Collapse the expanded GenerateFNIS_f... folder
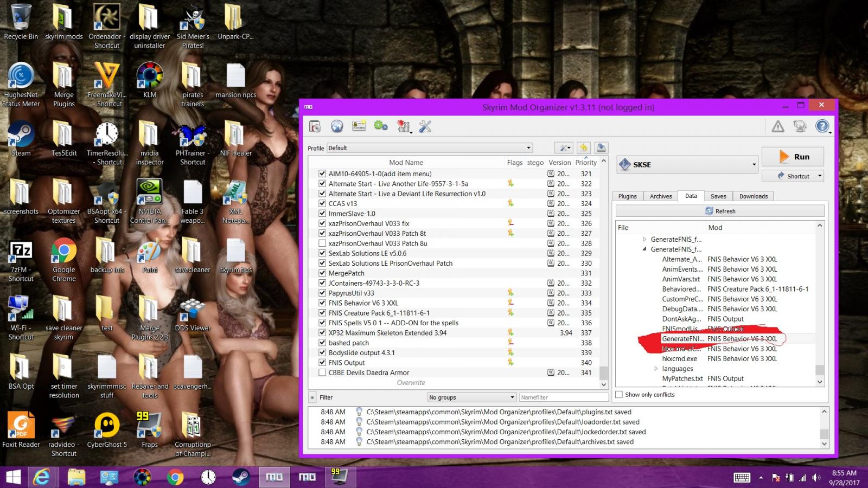The width and height of the screenshot is (868, 488). (x=644, y=249)
